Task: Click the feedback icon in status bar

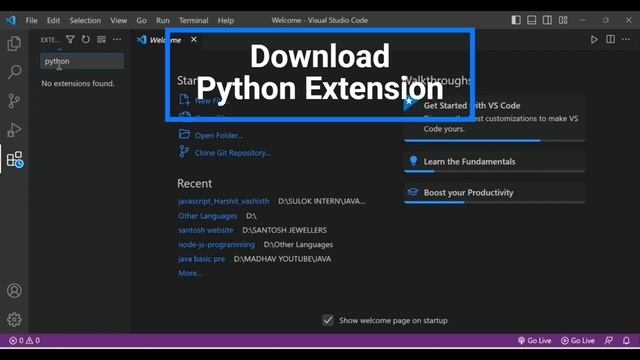Action: [608, 340]
